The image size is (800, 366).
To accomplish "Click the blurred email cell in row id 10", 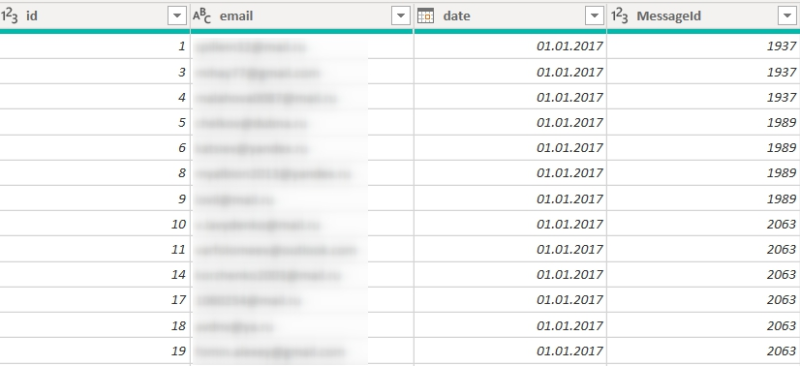I will [x=302, y=224].
